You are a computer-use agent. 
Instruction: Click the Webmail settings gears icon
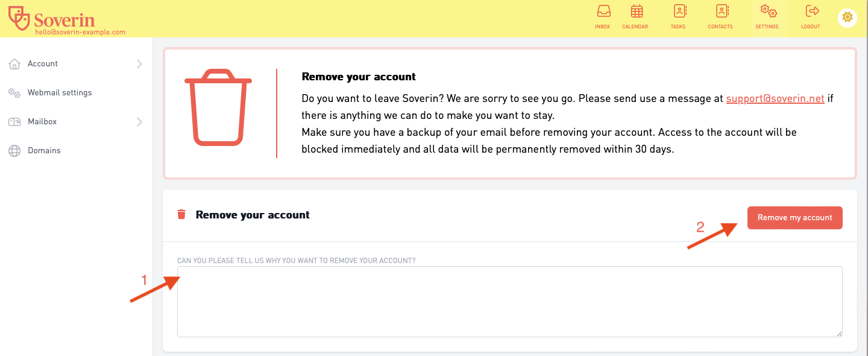tap(14, 93)
